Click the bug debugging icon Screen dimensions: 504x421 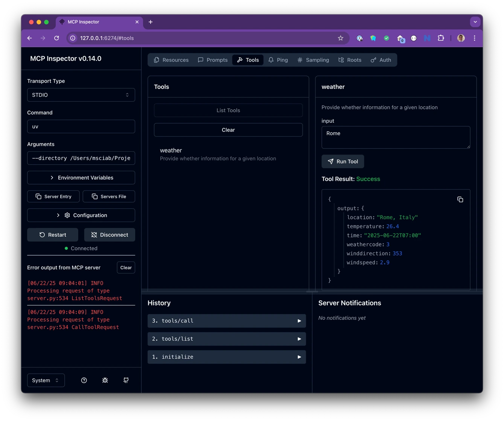[x=105, y=380]
